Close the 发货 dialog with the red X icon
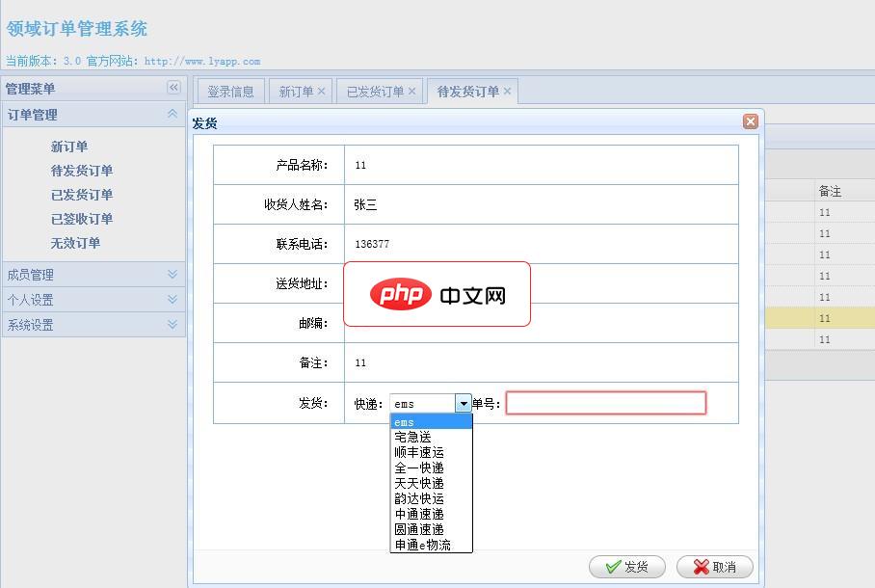The width and height of the screenshot is (875, 588). pyautogui.click(x=751, y=121)
